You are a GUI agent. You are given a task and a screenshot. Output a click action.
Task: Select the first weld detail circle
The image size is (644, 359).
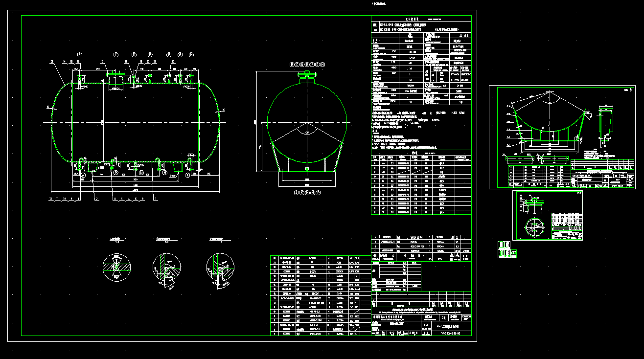click(x=117, y=267)
